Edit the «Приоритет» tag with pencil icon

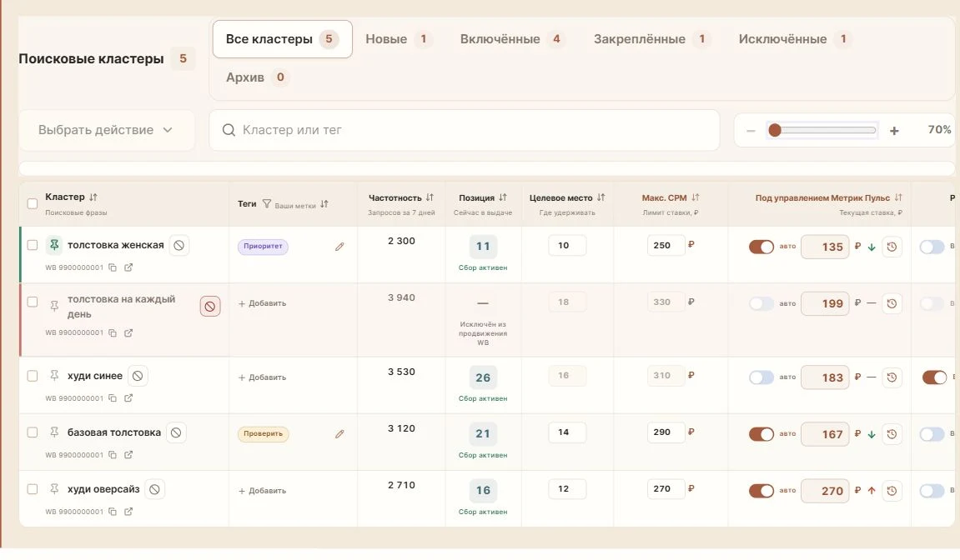click(339, 247)
